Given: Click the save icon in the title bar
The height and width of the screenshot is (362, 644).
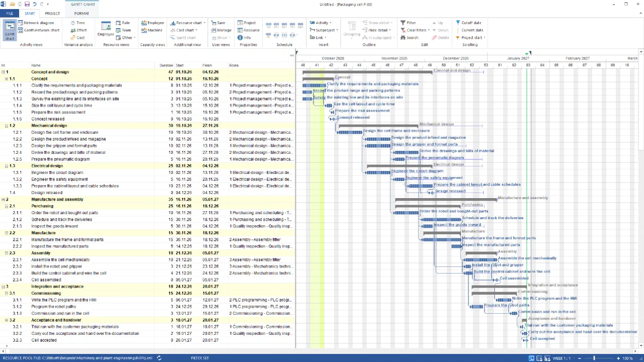Looking at the screenshot, I should point(27,4).
